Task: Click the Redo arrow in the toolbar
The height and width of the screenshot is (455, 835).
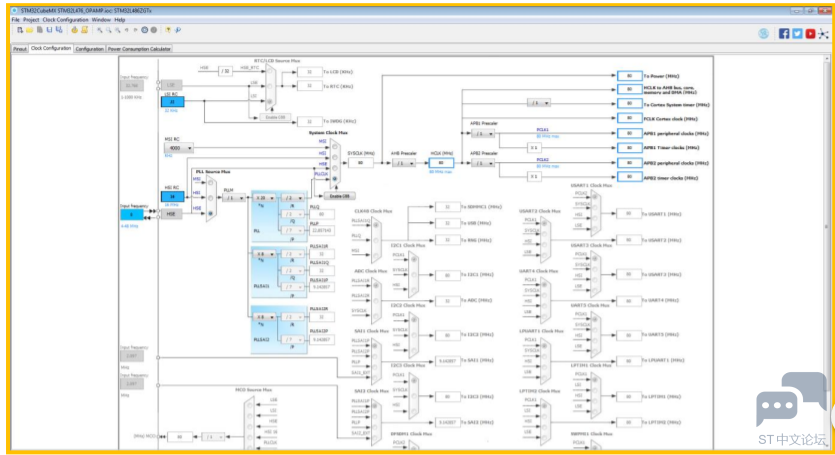Action: 135,30
